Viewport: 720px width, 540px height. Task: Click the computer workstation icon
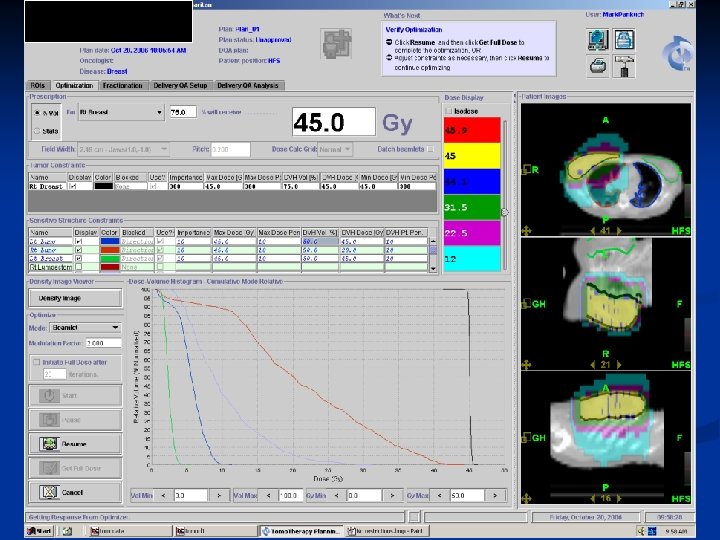(x=598, y=42)
